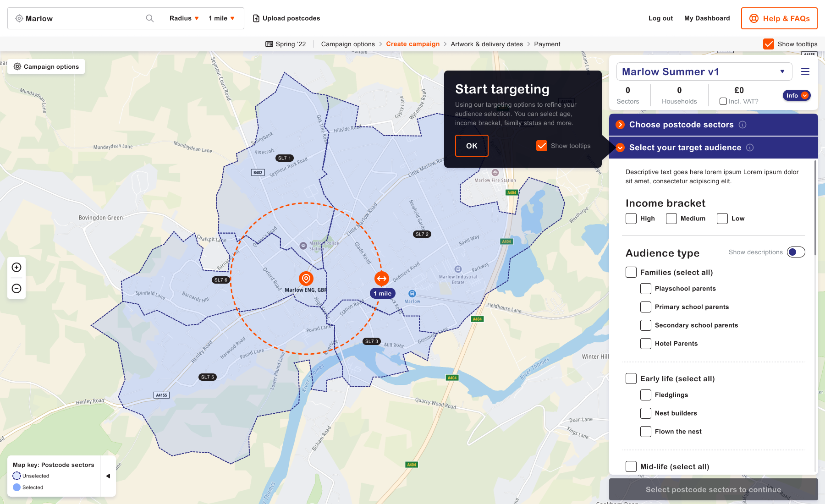Check the Low income bracket
Viewport: 825px width, 504px height.
click(x=722, y=219)
